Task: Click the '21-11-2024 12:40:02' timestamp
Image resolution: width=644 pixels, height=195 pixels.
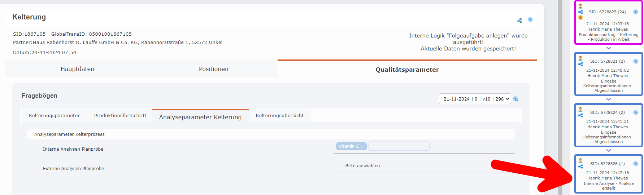Action: point(608,70)
